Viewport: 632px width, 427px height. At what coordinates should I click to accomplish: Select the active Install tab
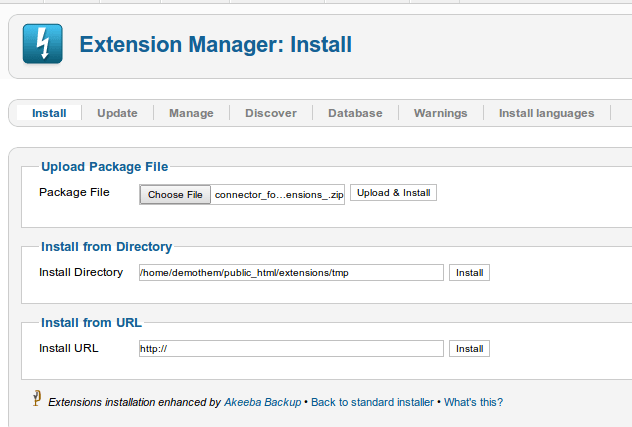[x=49, y=113]
